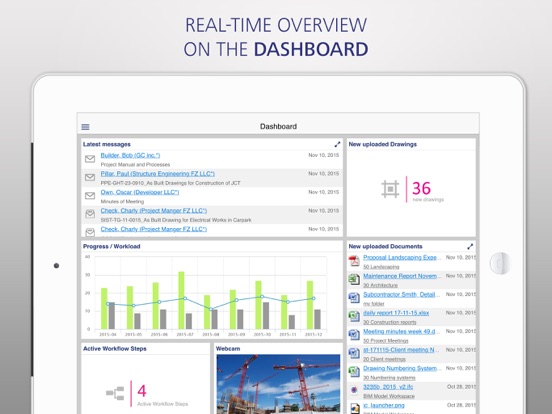The width and height of the screenshot is (552, 414).
Task: Click envelope icon beside Pillar, Paul message
Action: tap(90, 177)
